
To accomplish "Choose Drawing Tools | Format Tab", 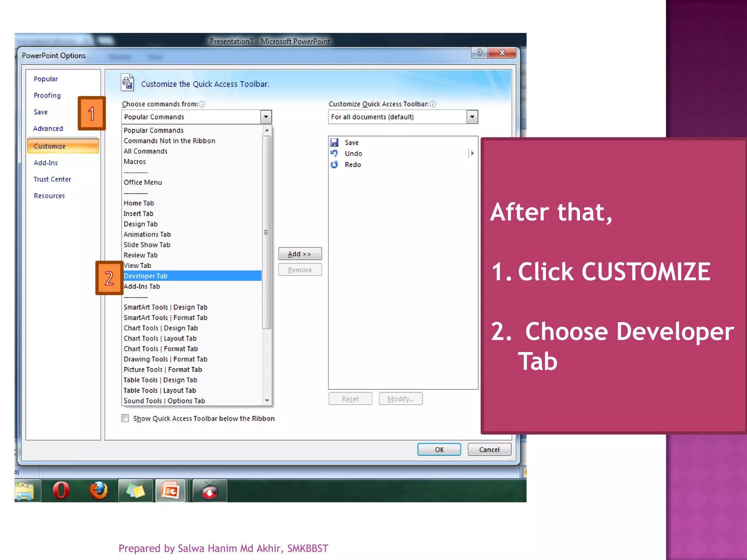I will [x=192, y=359].
